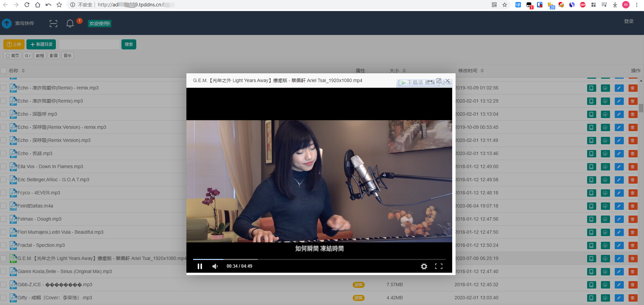Open Echo - 深呼吸(Remix Version).mp3 file
This screenshot has height=305, width=644.
click(x=54, y=141)
